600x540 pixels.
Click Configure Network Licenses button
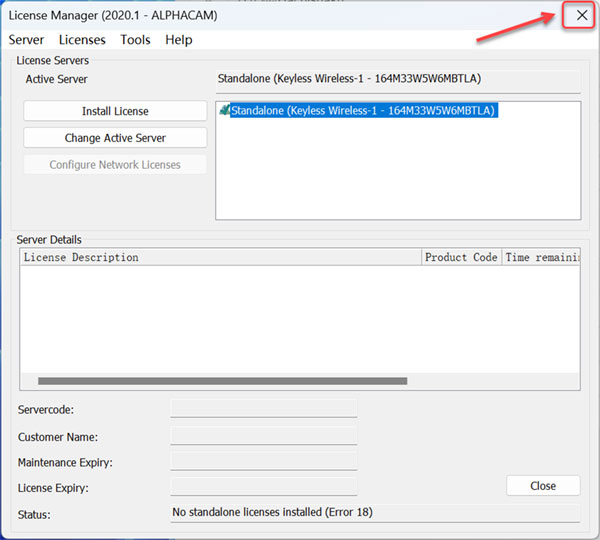pos(115,164)
